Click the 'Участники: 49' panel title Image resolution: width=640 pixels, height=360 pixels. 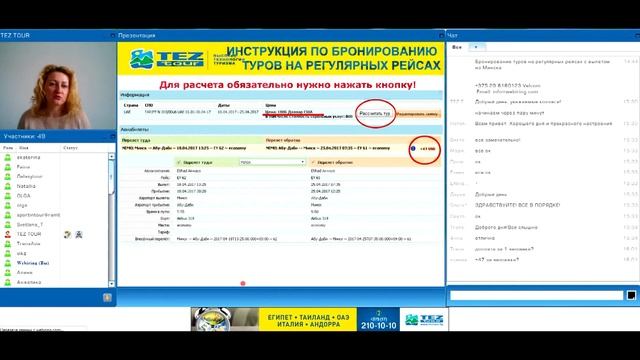point(24,136)
